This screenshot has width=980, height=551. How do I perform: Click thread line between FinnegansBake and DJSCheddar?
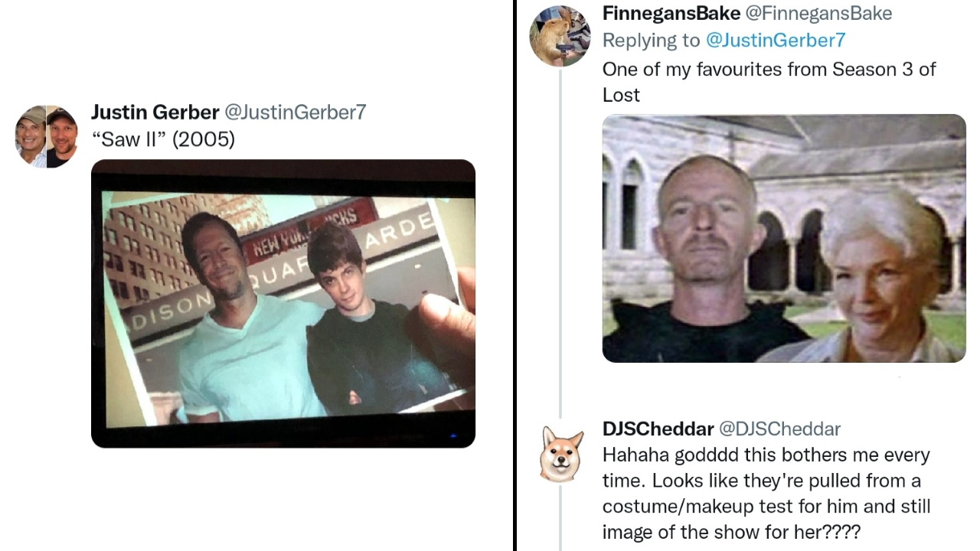click(560, 230)
